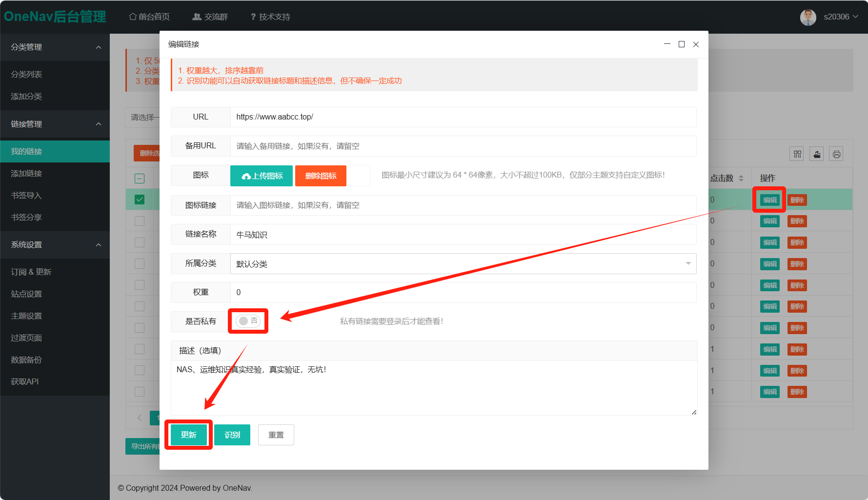Viewport: 868px width, 500px height.
Task: Open the 所属分类 category dropdown
Action: (x=463, y=264)
